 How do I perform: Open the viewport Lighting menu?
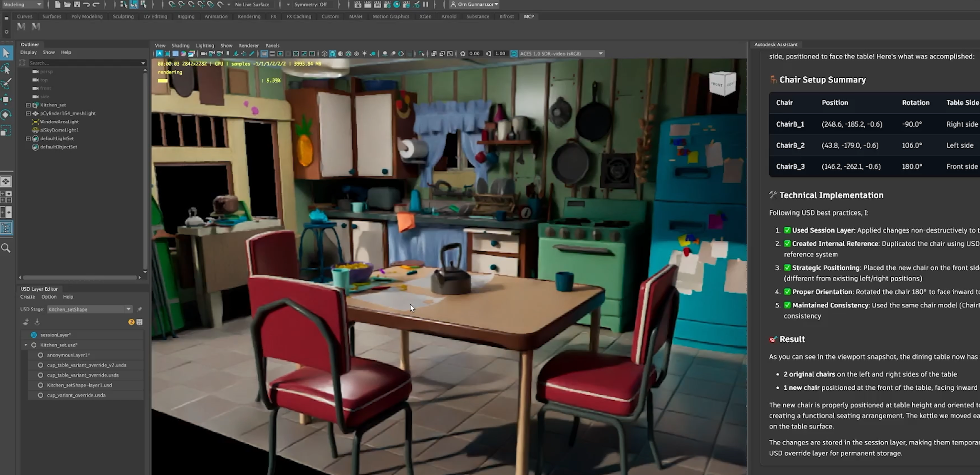(x=205, y=46)
